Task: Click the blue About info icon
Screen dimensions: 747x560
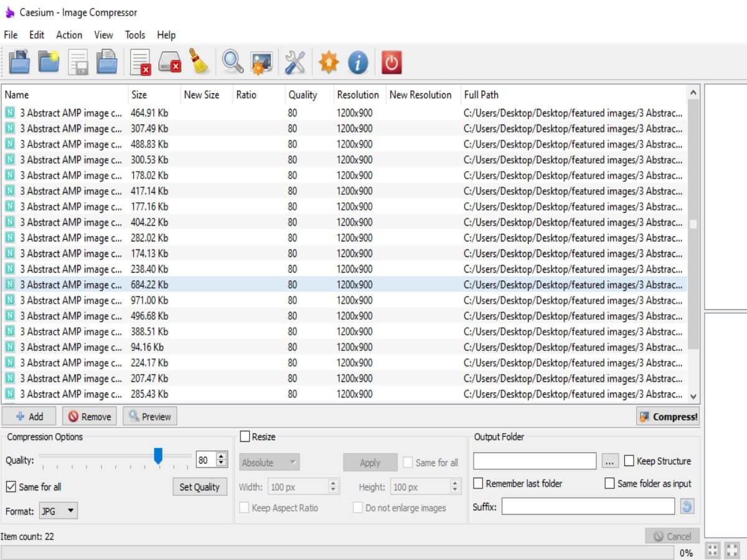Action: (x=358, y=62)
